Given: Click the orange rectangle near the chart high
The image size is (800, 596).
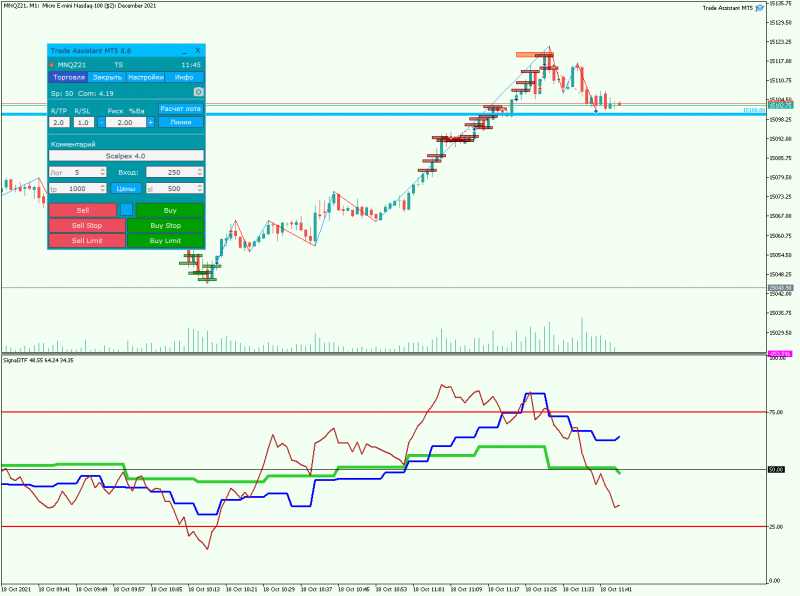Looking at the screenshot, I should pos(534,55).
